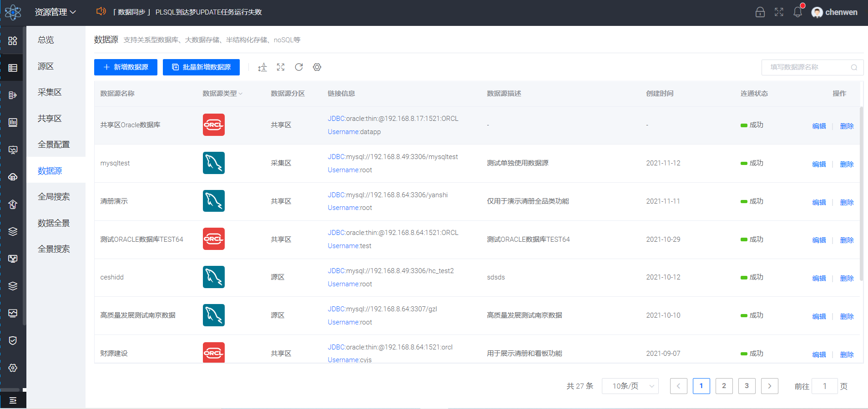
Task: Focus the 填写数据源名称 search field
Action: coord(812,67)
